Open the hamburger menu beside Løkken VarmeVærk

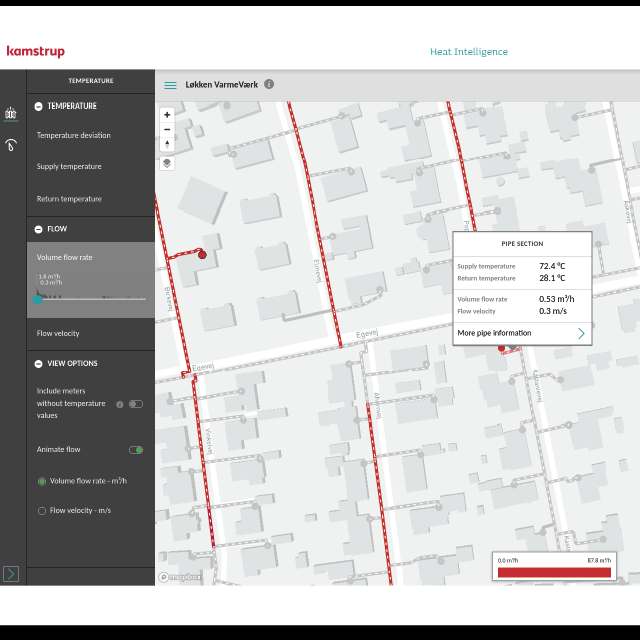[171, 85]
